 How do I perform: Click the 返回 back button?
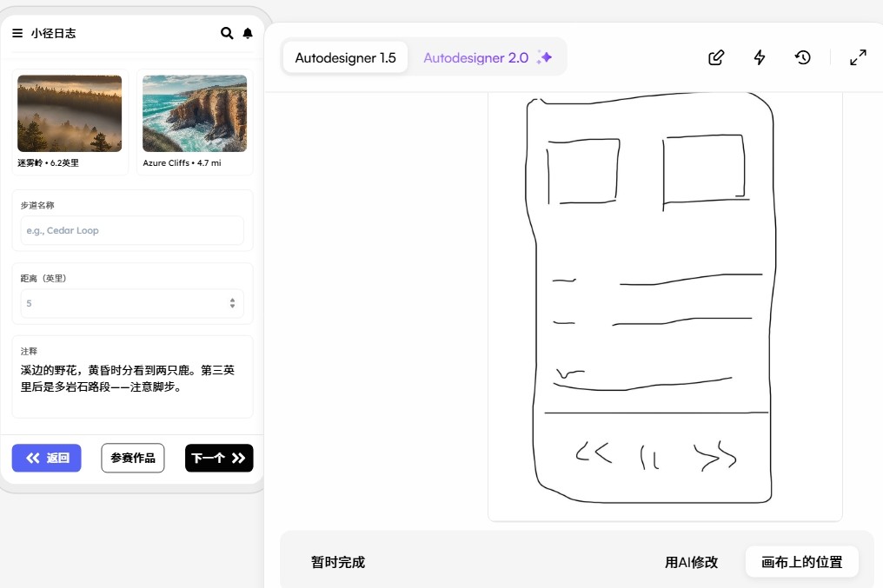pyautogui.click(x=47, y=458)
